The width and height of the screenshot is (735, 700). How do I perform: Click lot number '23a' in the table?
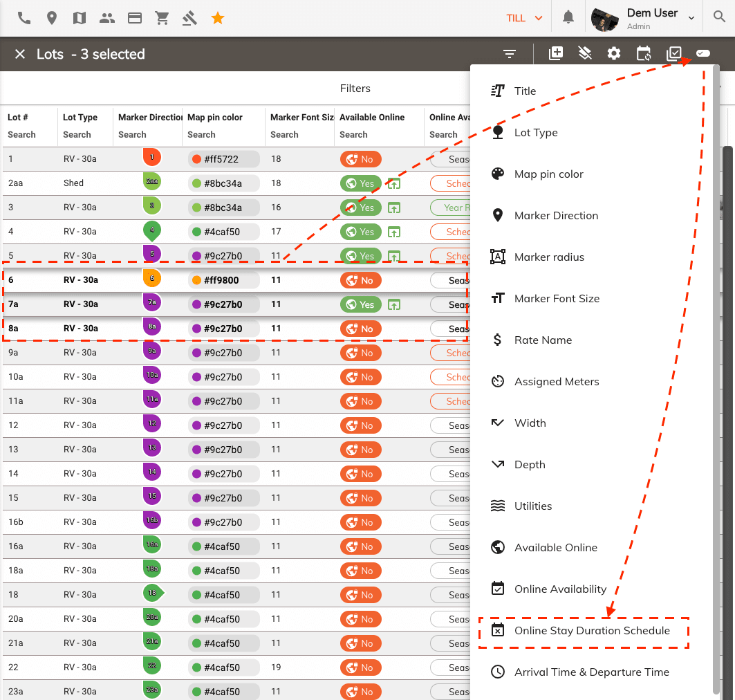click(15, 692)
